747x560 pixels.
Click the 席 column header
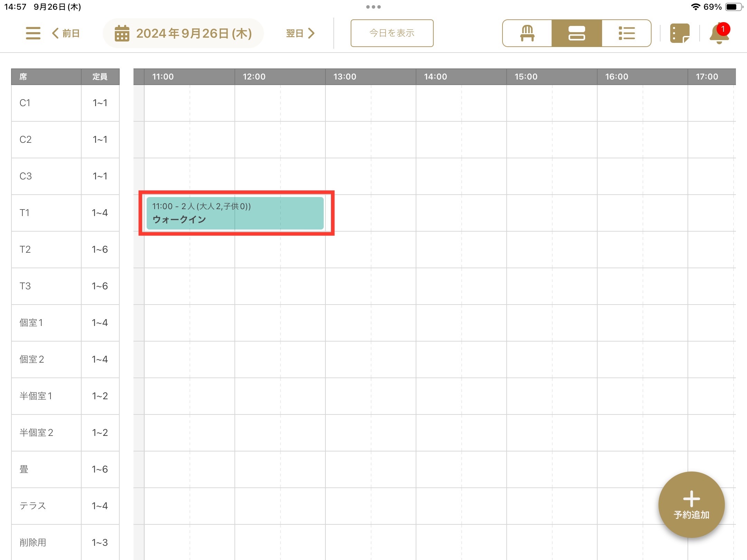(46, 76)
